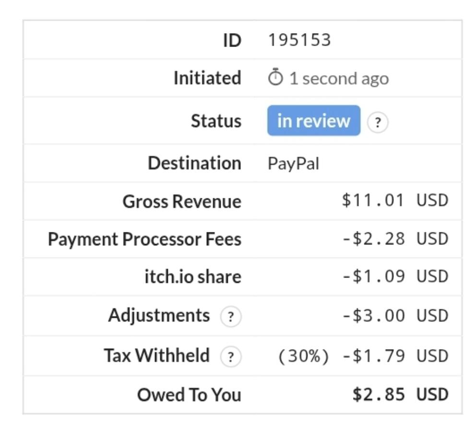The image size is (476, 448).
Task: Select the -$1.79 tax withheld amount
Action: click(373, 356)
